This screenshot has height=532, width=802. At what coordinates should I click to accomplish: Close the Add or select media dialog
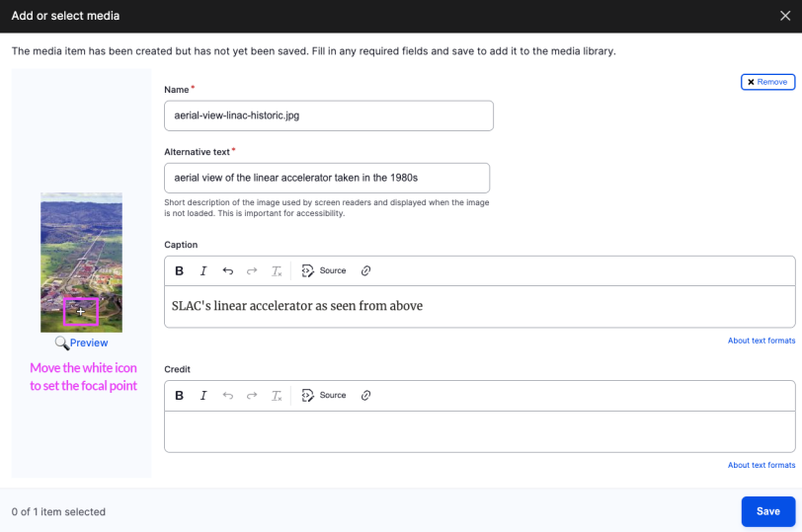click(785, 16)
